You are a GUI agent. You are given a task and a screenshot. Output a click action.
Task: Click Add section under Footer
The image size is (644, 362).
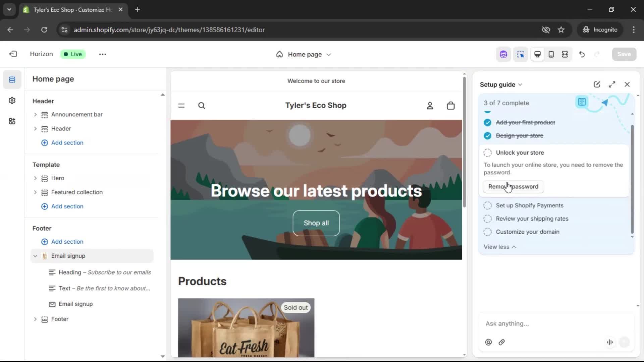pos(62,242)
